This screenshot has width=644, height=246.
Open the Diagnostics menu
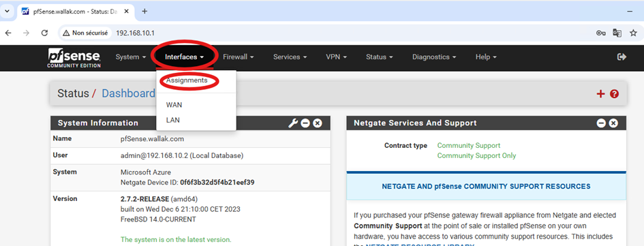click(434, 57)
